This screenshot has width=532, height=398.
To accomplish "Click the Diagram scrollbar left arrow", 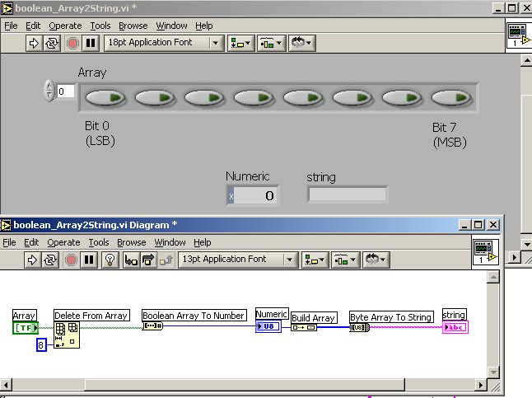I will (6, 385).
